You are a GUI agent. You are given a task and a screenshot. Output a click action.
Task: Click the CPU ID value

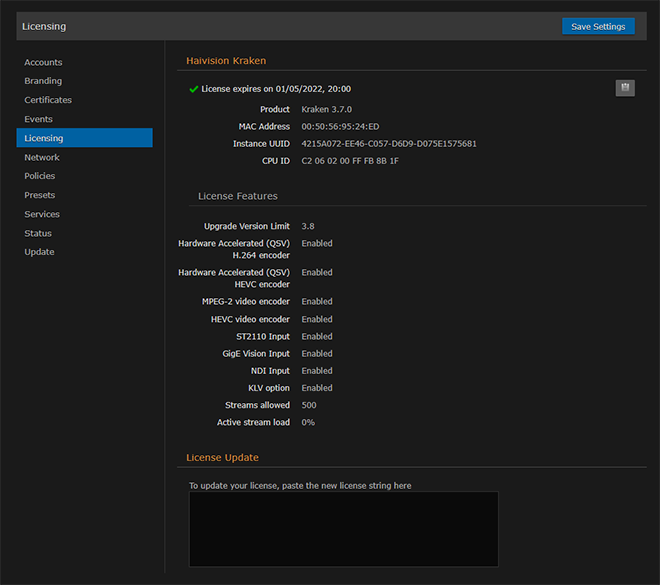click(350, 161)
